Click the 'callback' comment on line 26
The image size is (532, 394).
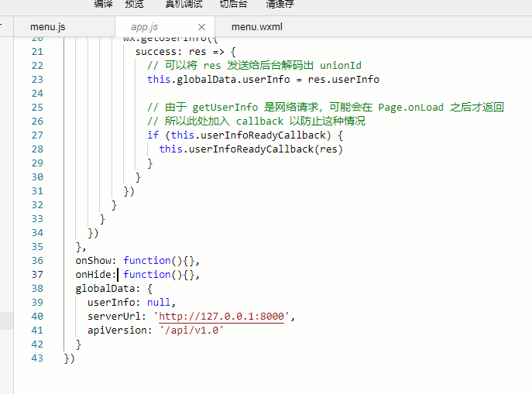(256, 121)
